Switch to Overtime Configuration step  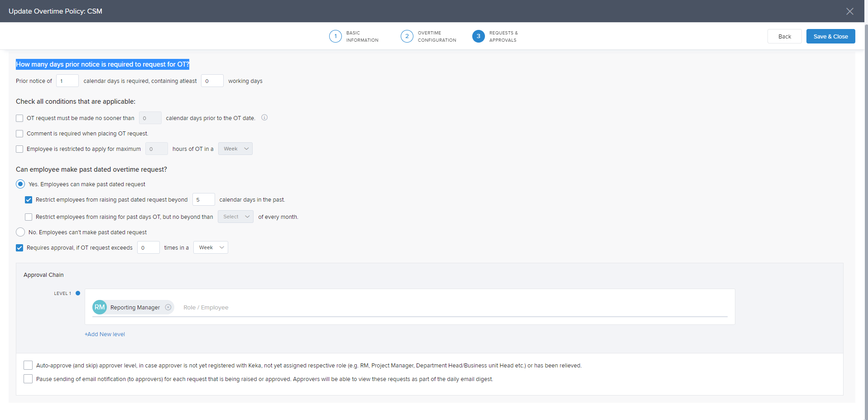click(x=436, y=37)
